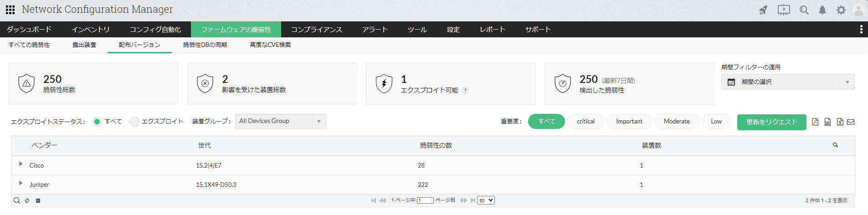Expand the Cisco vendor row
The height and width of the screenshot is (215, 868).
[x=21, y=164]
